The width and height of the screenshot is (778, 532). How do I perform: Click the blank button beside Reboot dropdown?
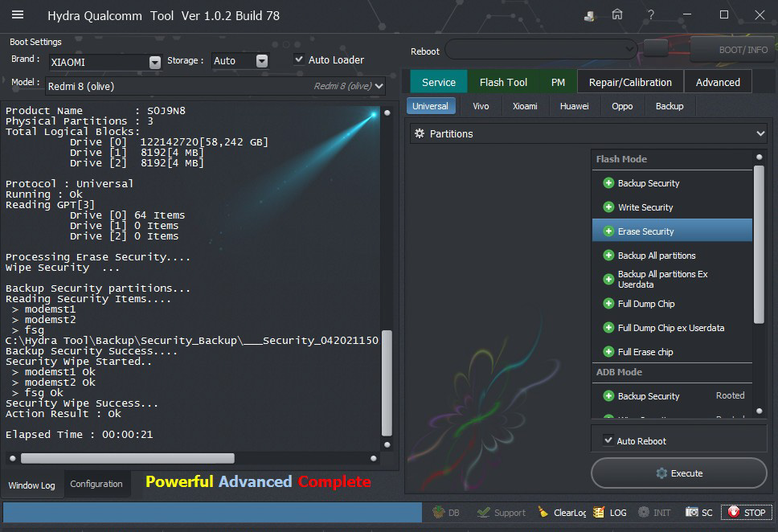click(x=656, y=48)
